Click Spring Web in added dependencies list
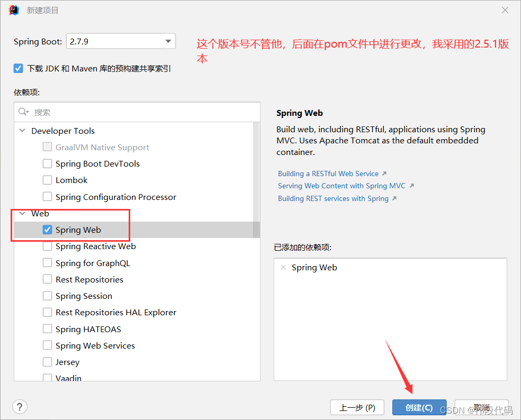This screenshot has height=420, width=521. point(315,268)
